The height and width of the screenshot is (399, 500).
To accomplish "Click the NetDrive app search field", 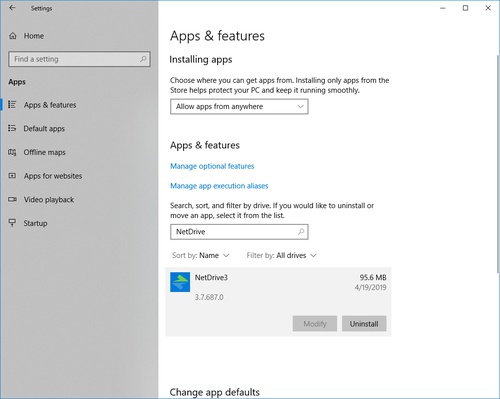I will pyautogui.click(x=239, y=232).
